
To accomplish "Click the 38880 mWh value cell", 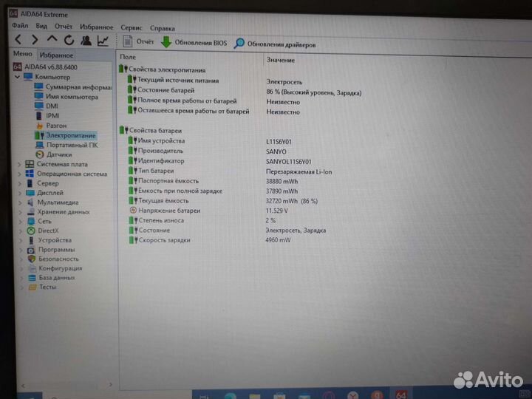I will pyautogui.click(x=282, y=181).
